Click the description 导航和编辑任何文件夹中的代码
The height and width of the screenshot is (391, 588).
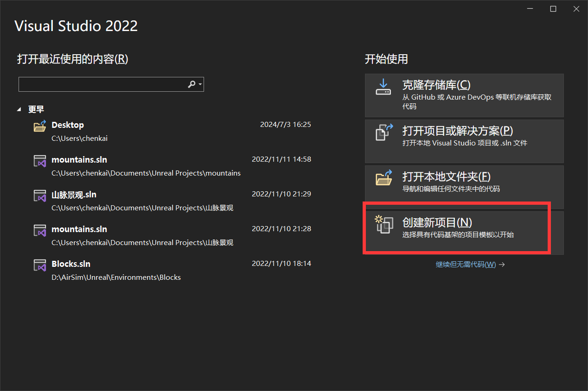coord(451,189)
